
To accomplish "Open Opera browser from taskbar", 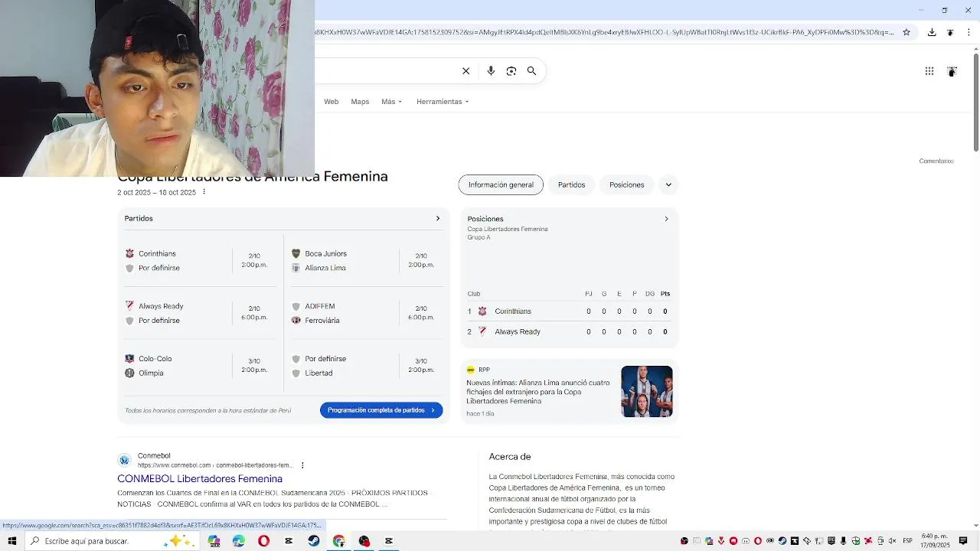I will coord(263,541).
